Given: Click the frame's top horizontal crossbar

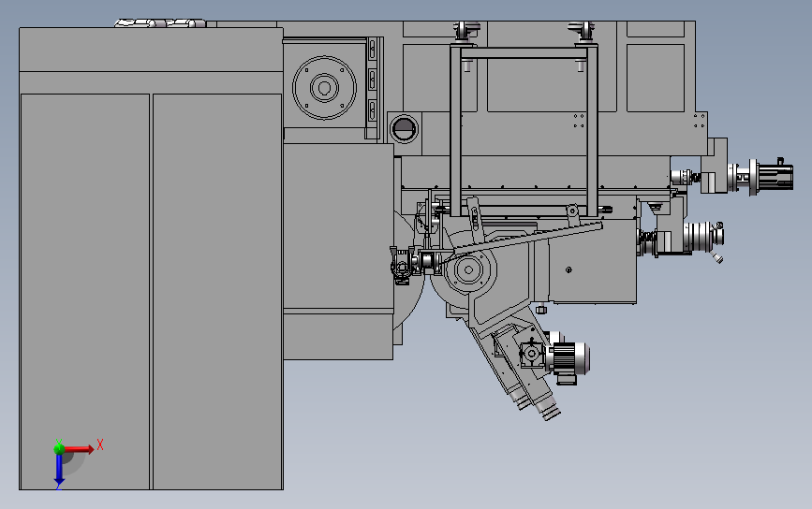Looking at the screenshot, I should pos(524,52).
